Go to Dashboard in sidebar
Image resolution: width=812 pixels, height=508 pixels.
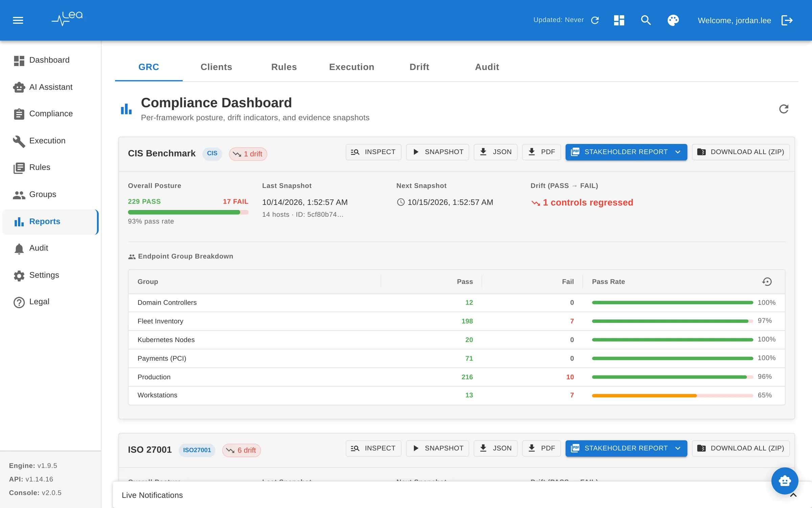(50, 60)
